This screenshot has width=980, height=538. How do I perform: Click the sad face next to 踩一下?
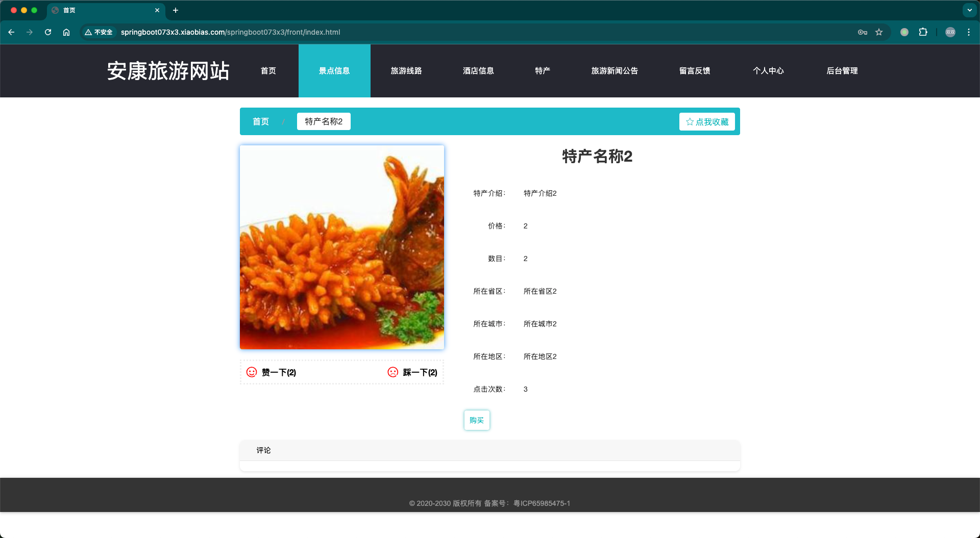click(x=393, y=372)
